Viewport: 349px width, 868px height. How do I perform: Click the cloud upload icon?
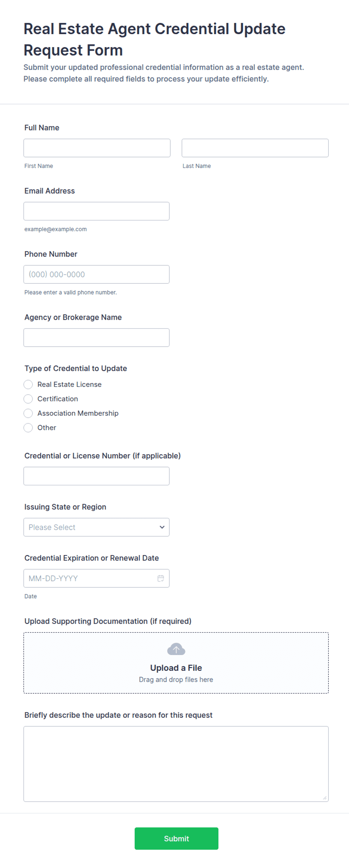coord(176,649)
